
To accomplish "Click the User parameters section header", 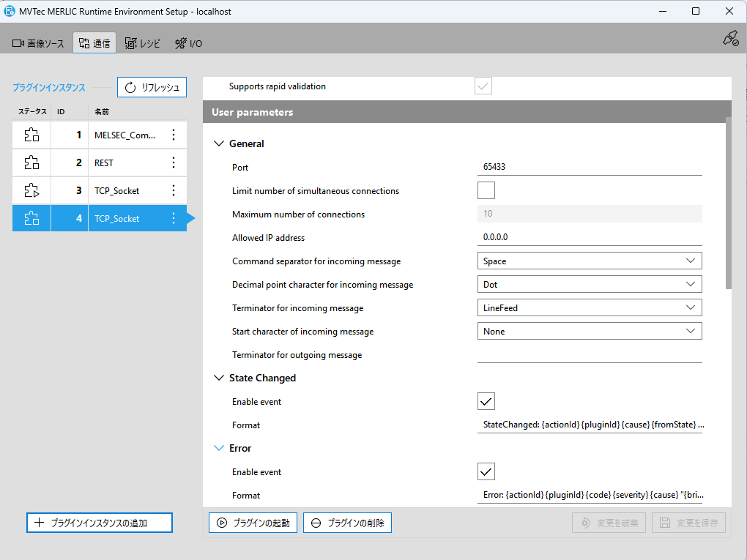I will point(467,112).
